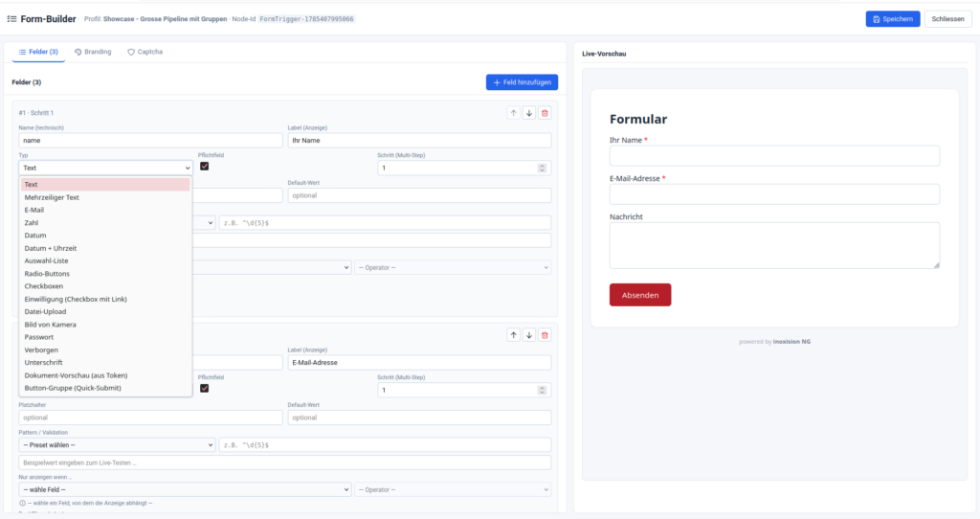Click the Nachricht preview textarea
This screenshot has width=980, height=519.
774,245
